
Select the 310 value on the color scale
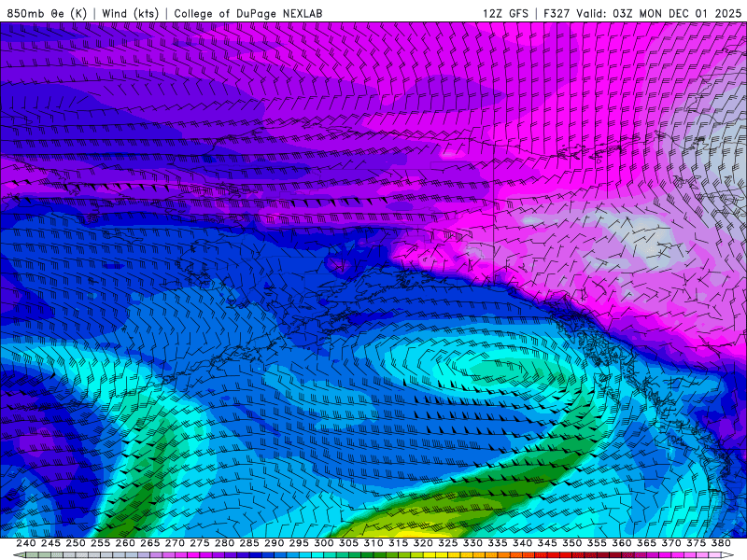[x=373, y=543]
